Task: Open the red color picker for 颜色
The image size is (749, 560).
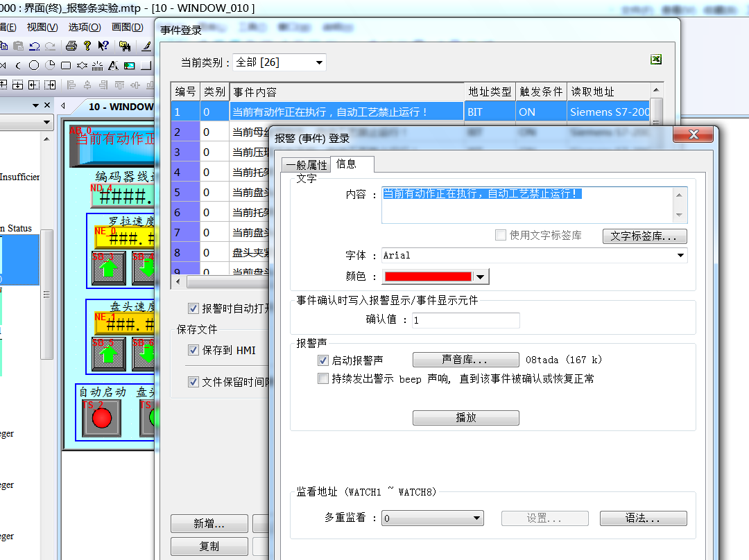Action: [479, 276]
